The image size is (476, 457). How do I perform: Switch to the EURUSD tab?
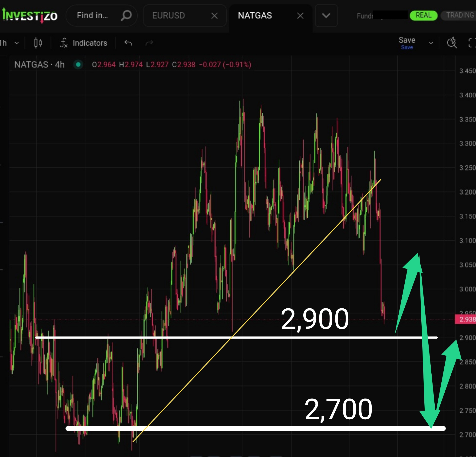point(169,16)
